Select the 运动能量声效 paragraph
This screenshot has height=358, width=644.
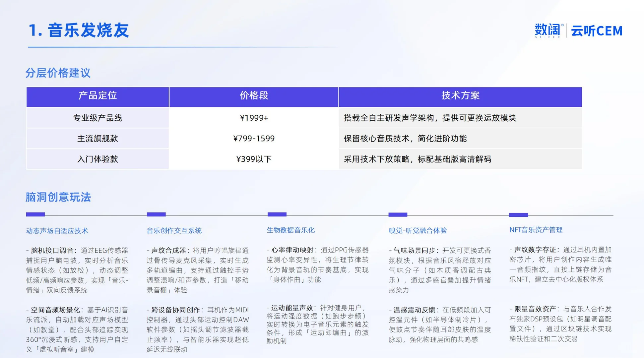tap(318, 325)
